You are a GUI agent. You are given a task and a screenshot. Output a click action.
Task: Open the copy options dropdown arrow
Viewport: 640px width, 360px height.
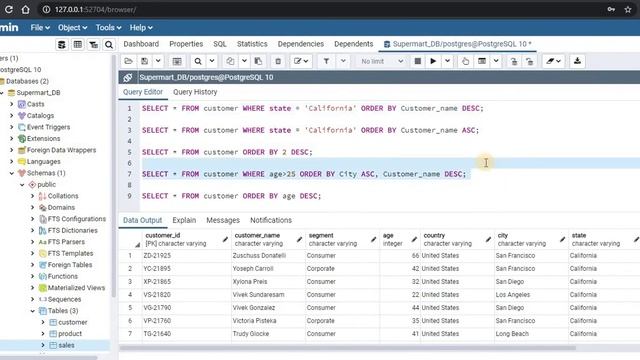[244, 61]
